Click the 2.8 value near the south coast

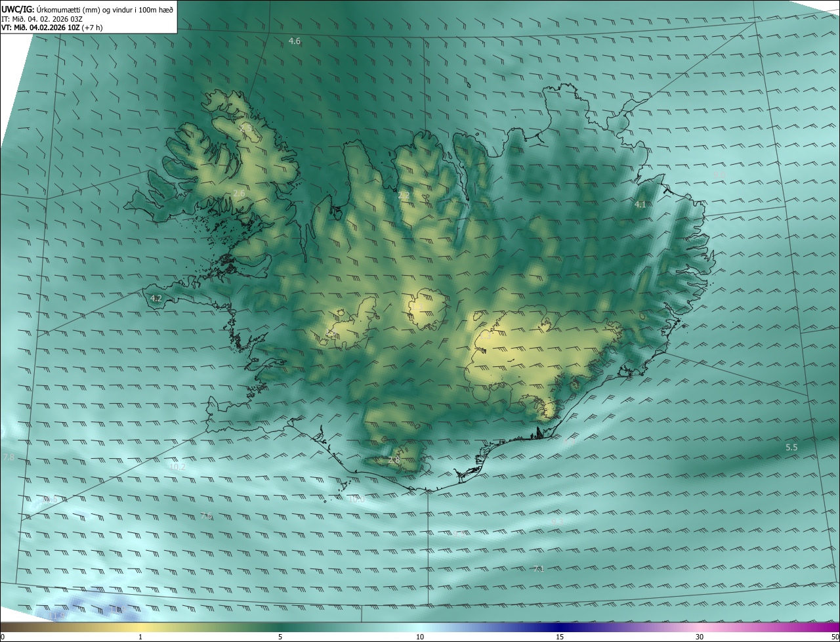point(394,460)
